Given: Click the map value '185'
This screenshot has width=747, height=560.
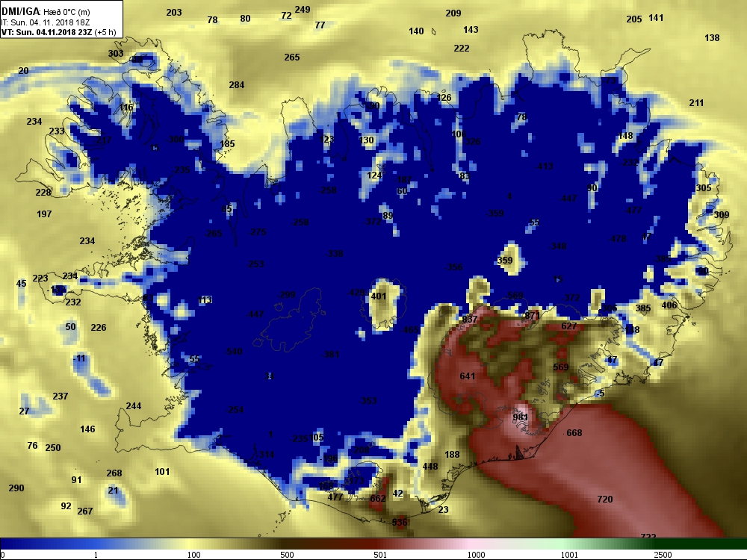Looking at the screenshot, I should tap(227, 144).
